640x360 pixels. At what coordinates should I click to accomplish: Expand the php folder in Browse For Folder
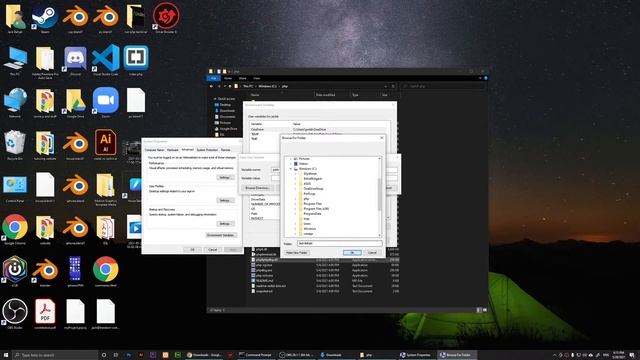296,199
